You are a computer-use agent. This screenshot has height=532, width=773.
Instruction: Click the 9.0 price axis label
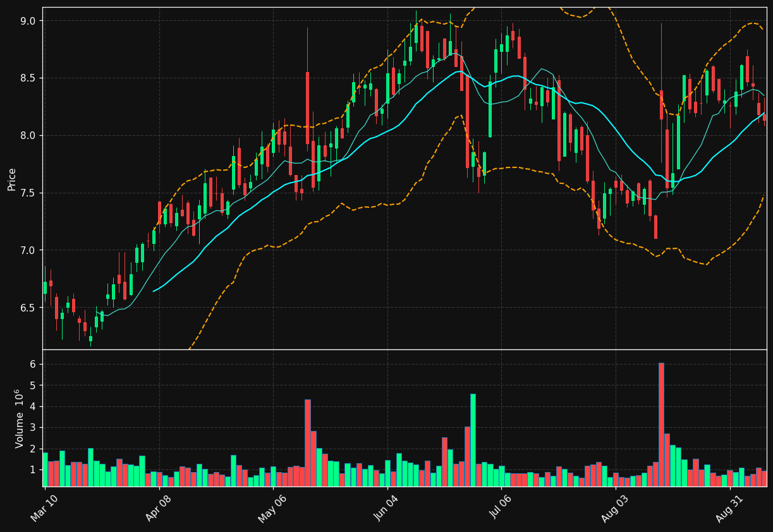pos(29,21)
